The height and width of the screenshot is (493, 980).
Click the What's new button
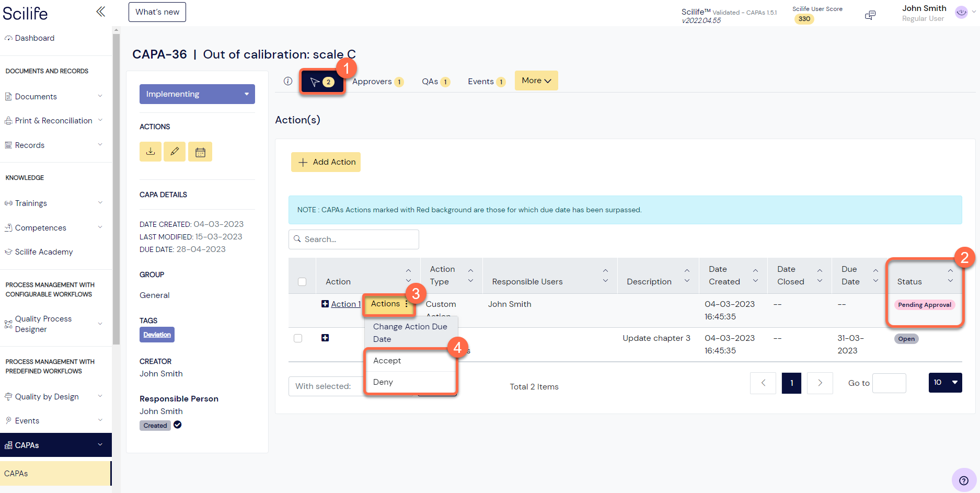[157, 12]
